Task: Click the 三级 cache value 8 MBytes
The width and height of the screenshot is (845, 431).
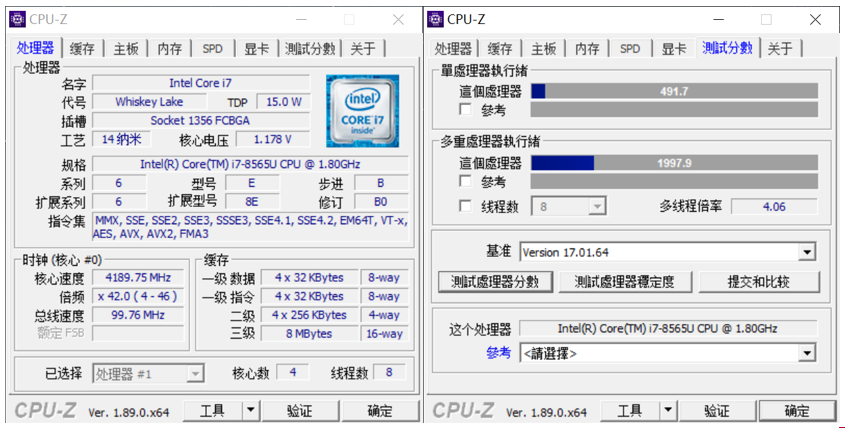Action: coord(309,333)
